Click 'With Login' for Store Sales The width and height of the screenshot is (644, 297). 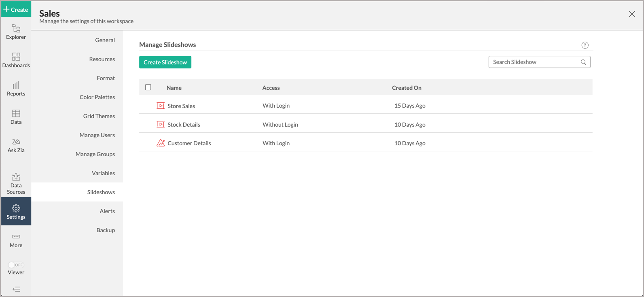point(276,106)
